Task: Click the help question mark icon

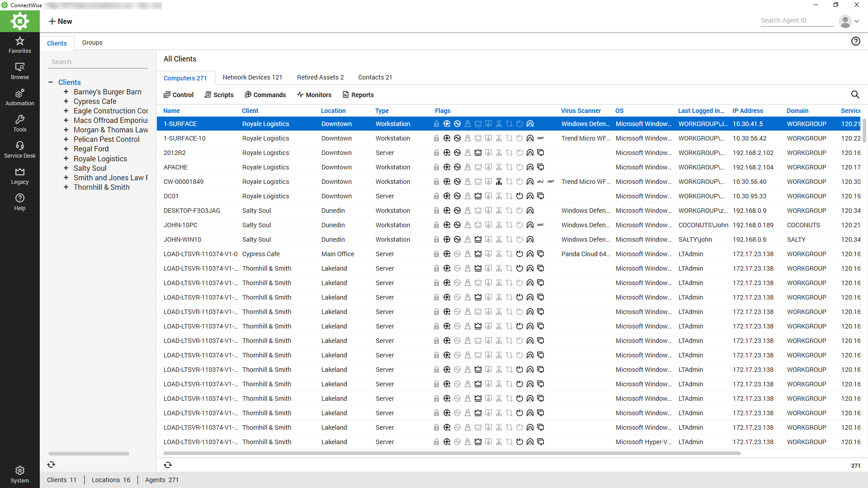Action: coord(855,42)
